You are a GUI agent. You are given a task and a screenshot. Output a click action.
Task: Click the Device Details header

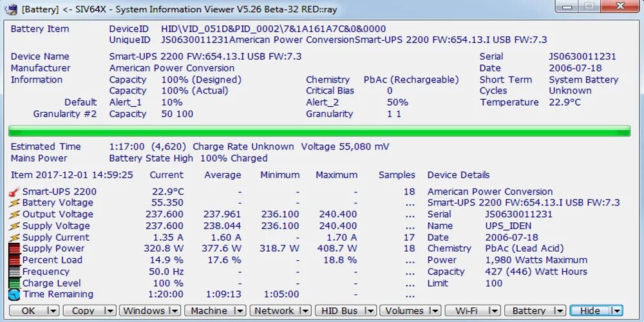[459, 175]
